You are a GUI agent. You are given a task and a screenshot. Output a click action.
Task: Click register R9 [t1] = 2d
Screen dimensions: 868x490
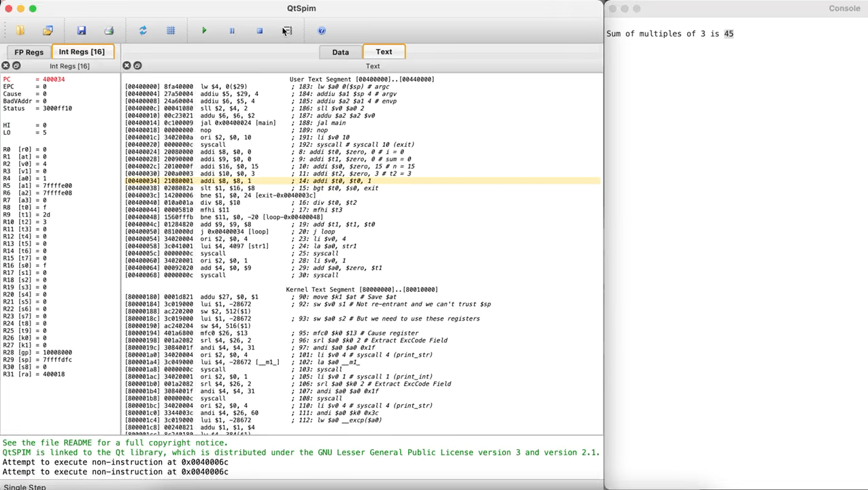tap(28, 214)
